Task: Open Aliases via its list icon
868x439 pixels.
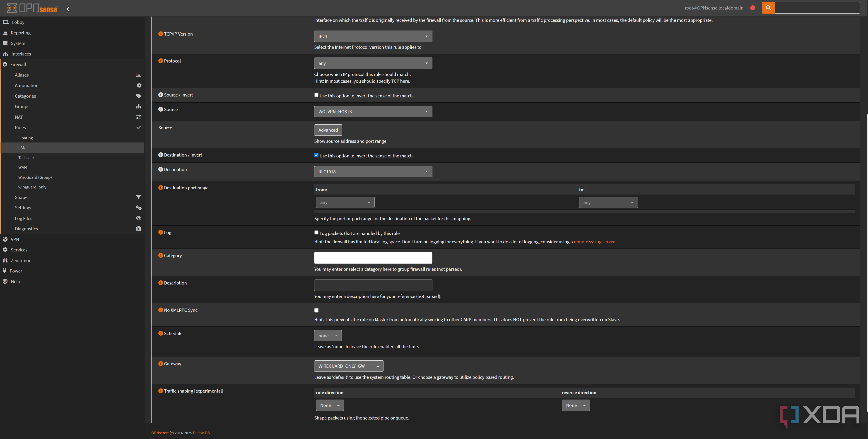Action: tap(138, 75)
